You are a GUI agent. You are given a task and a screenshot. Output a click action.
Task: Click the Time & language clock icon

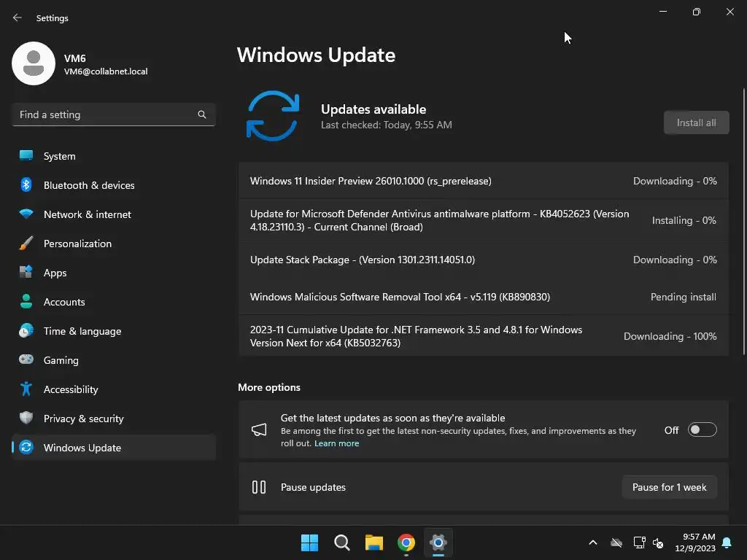(x=26, y=330)
